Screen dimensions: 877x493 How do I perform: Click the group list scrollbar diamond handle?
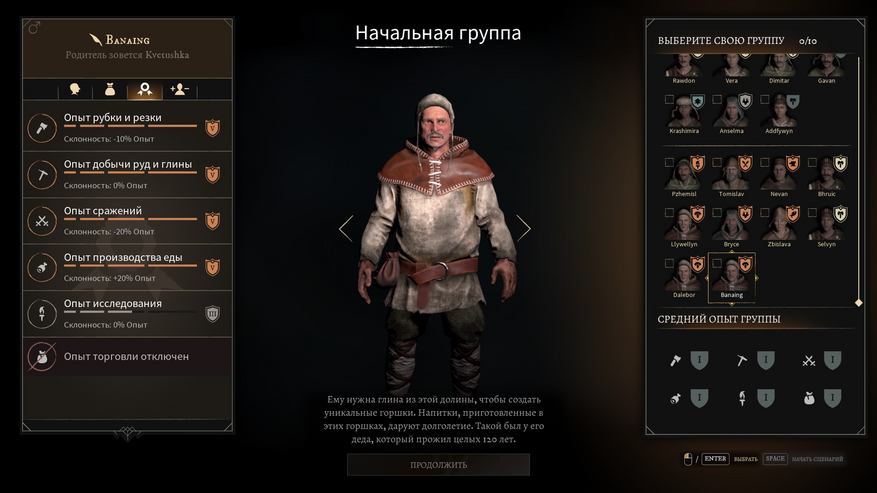tap(859, 303)
